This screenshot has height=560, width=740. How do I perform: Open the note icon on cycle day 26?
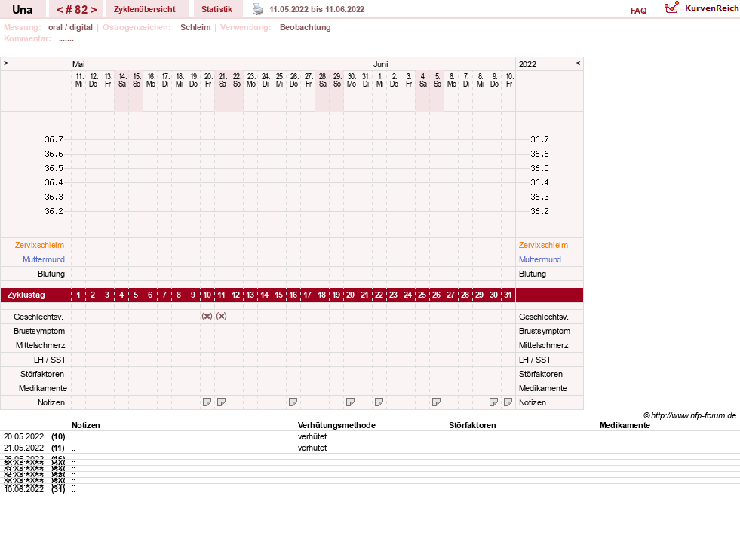tap(436, 402)
